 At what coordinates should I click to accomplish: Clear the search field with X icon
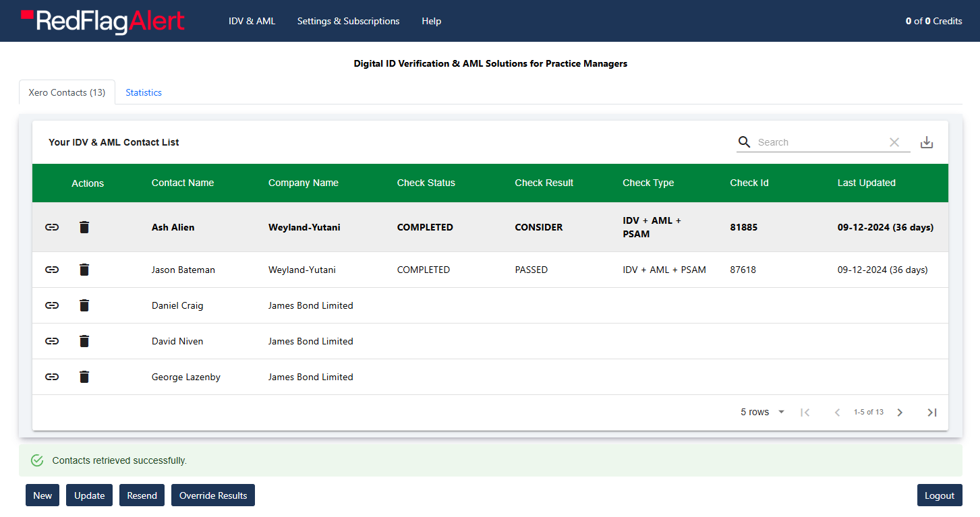point(894,142)
